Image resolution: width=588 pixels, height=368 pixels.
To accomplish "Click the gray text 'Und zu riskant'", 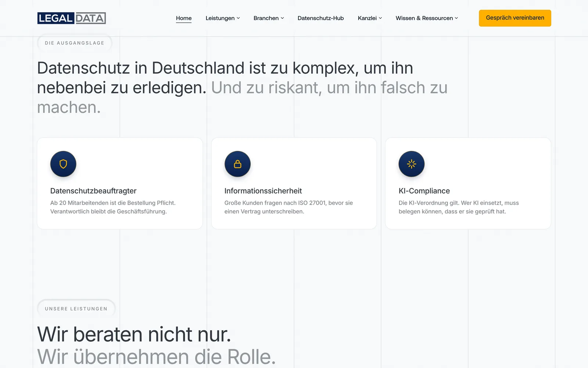I will [266, 88].
